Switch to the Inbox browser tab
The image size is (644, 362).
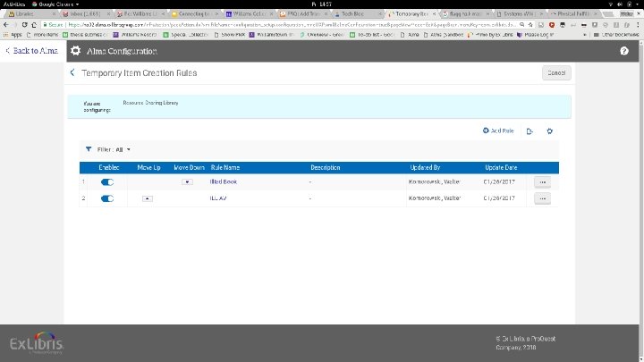(x=86, y=14)
